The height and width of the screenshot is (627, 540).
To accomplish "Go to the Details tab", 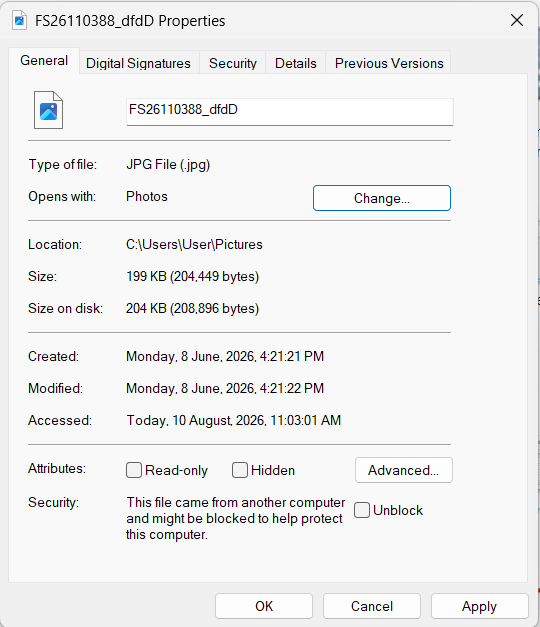I will (296, 63).
